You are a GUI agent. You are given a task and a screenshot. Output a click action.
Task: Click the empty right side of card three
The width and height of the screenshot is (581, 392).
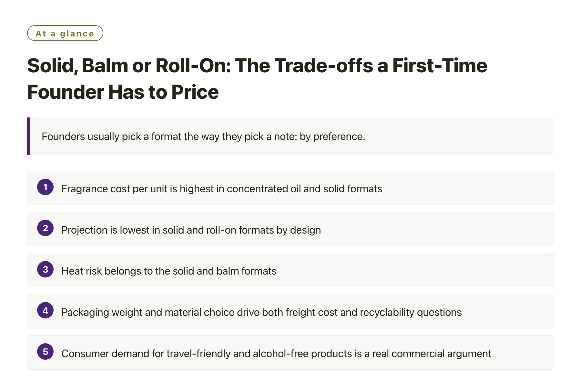416,270
